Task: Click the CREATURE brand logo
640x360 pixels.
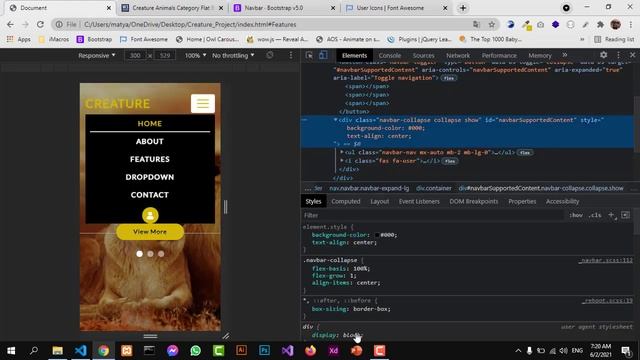Action: click(x=118, y=104)
